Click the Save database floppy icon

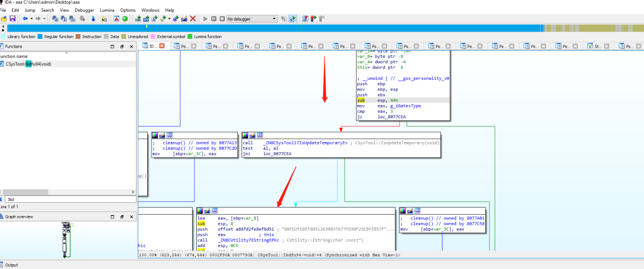pyautogui.click(x=13, y=18)
